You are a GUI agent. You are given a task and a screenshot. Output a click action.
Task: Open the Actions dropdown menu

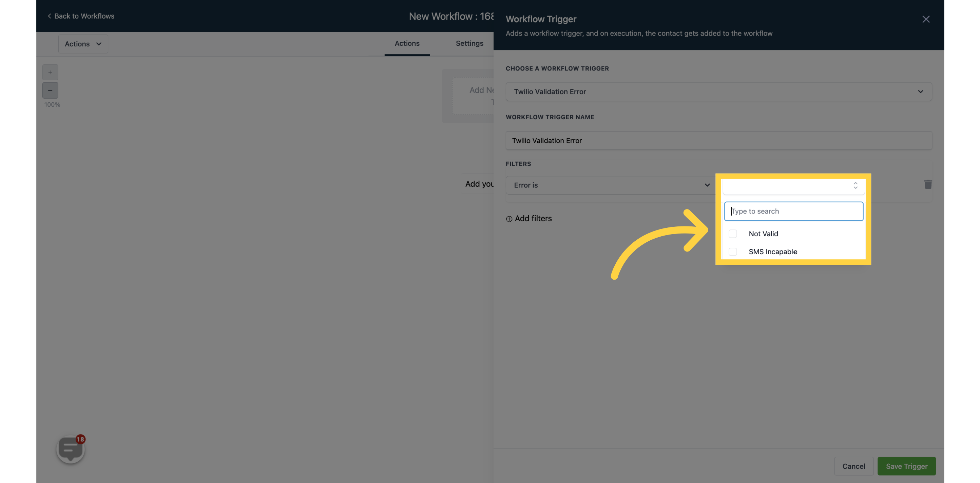[83, 44]
